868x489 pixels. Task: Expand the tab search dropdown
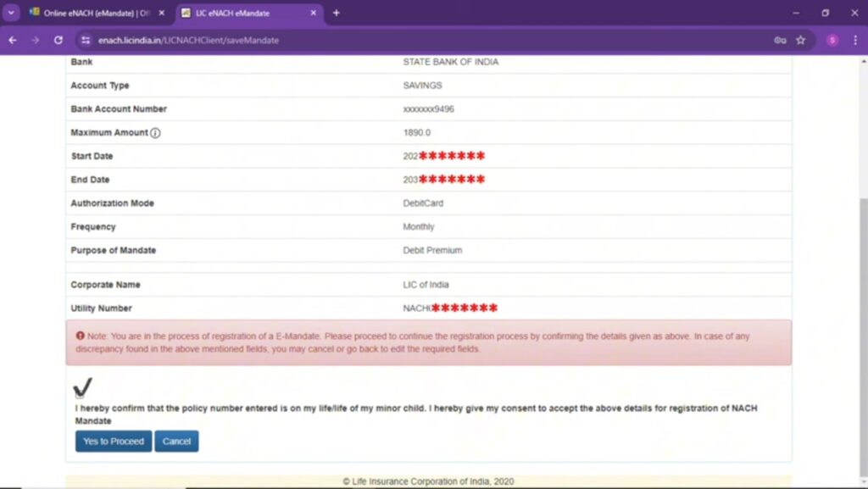11,13
